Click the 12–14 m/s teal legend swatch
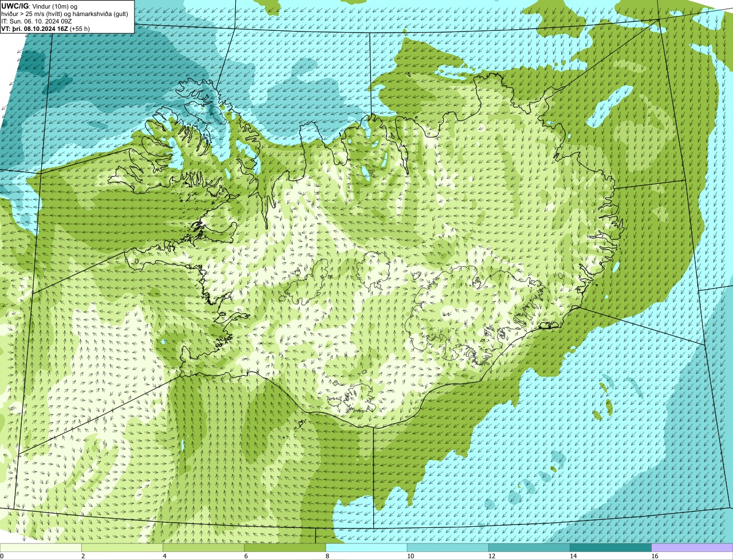This screenshot has height=560, width=733. 529,548
